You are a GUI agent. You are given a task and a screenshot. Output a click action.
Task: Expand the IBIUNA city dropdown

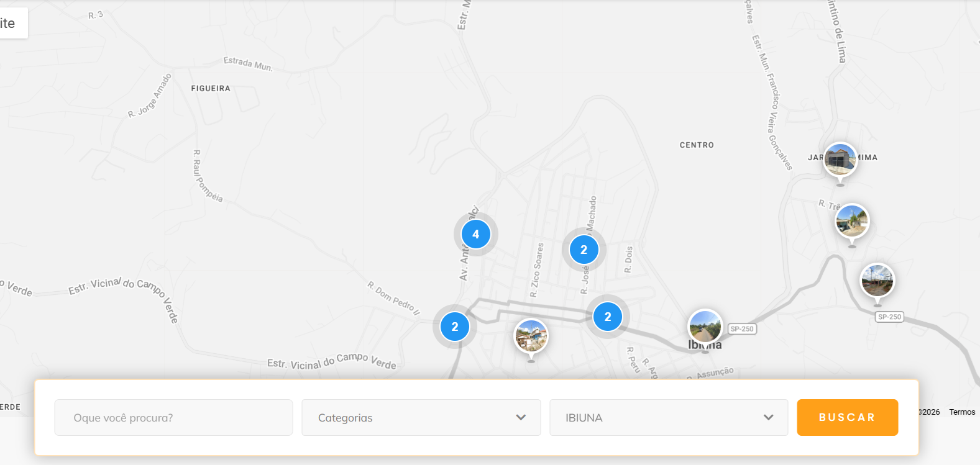coord(668,418)
